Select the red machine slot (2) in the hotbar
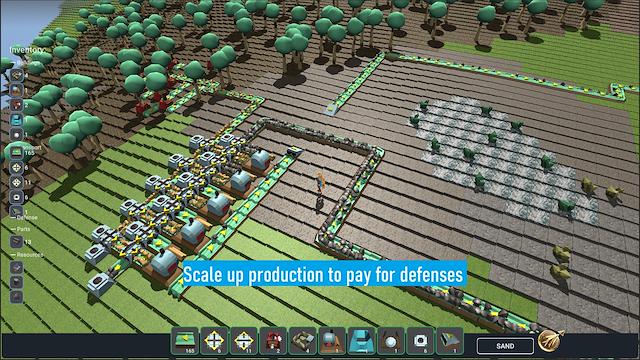 273,340
